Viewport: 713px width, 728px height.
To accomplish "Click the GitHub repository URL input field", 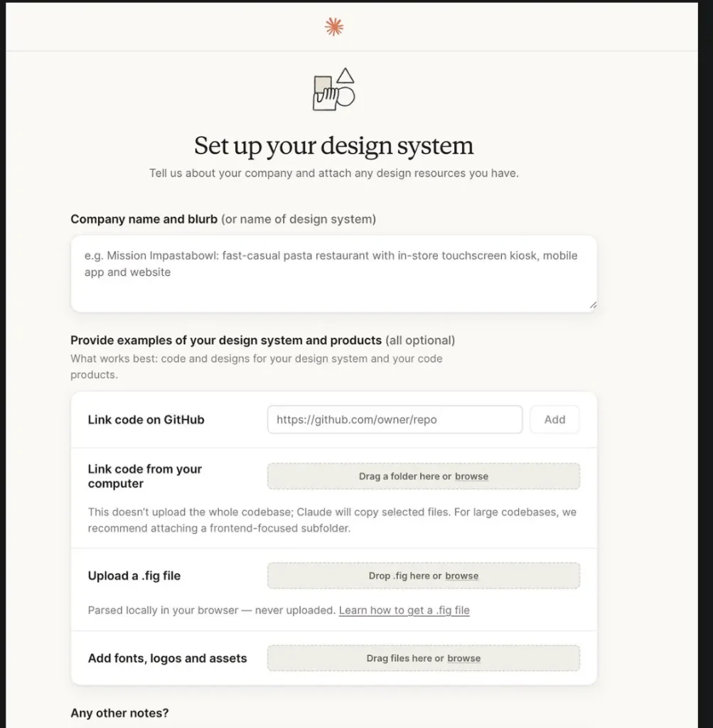I will pos(394,419).
